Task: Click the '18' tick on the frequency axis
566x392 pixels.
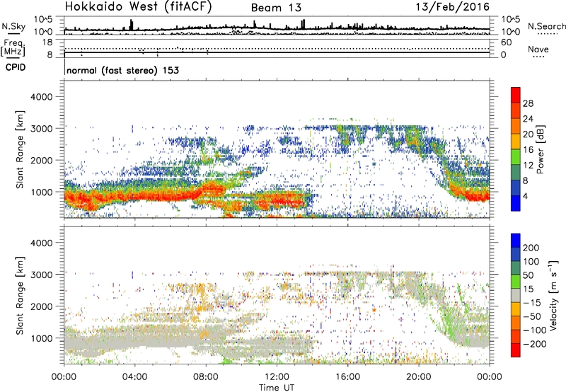Action: pos(47,42)
